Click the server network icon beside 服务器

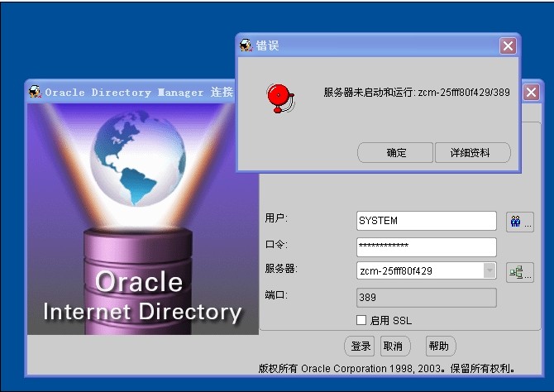coord(519,271)
